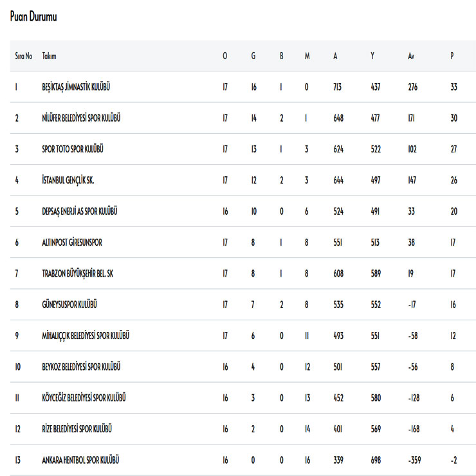The image size is (476, 476).
Task: Click Beşiktaş's 33 points cell
Action: [x=454, y=87]
